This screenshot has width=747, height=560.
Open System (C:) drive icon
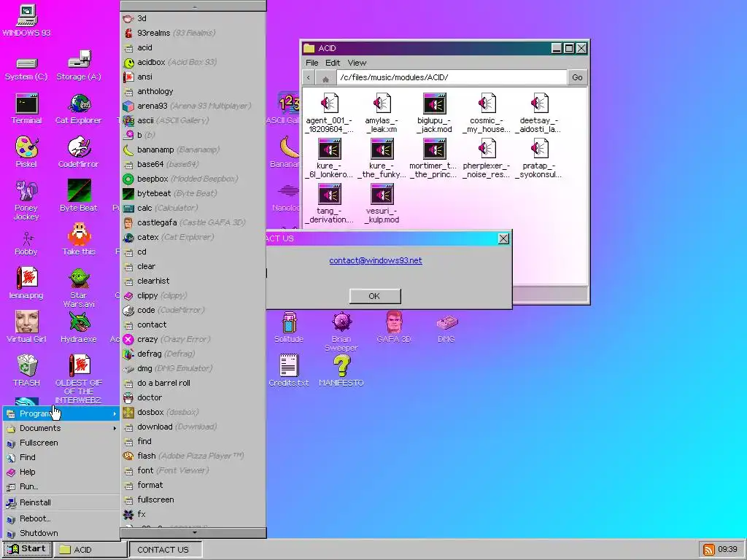point(26,68)
